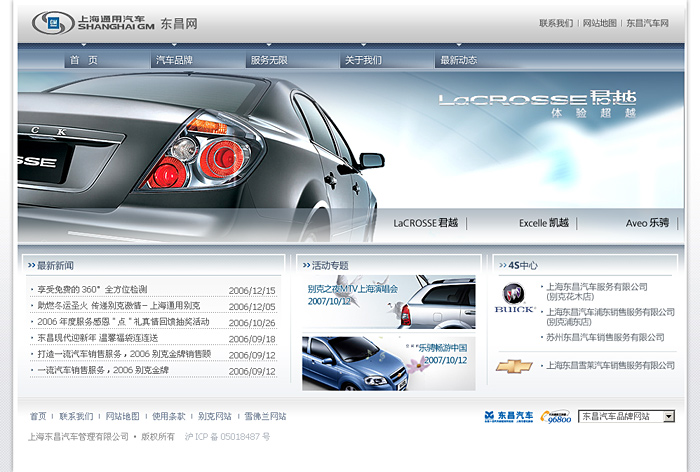Click the Shanghai GM logo icon
The image size is (700, 472).
pos(53,23)
